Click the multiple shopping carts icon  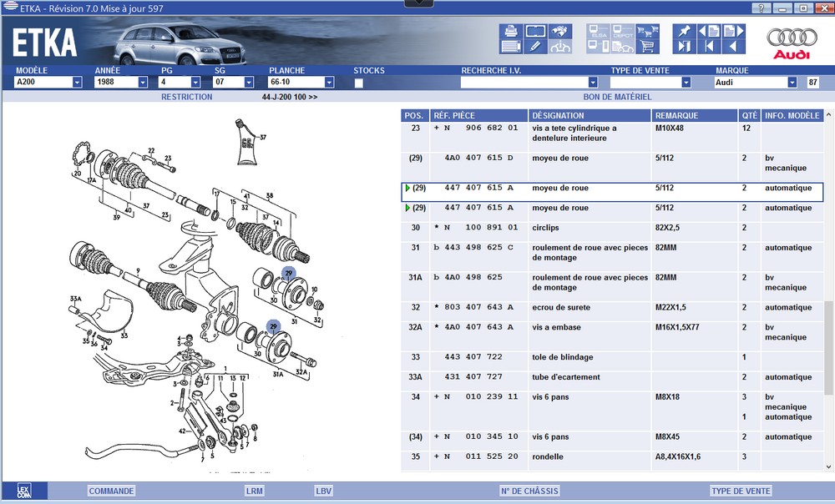[648, 32]
